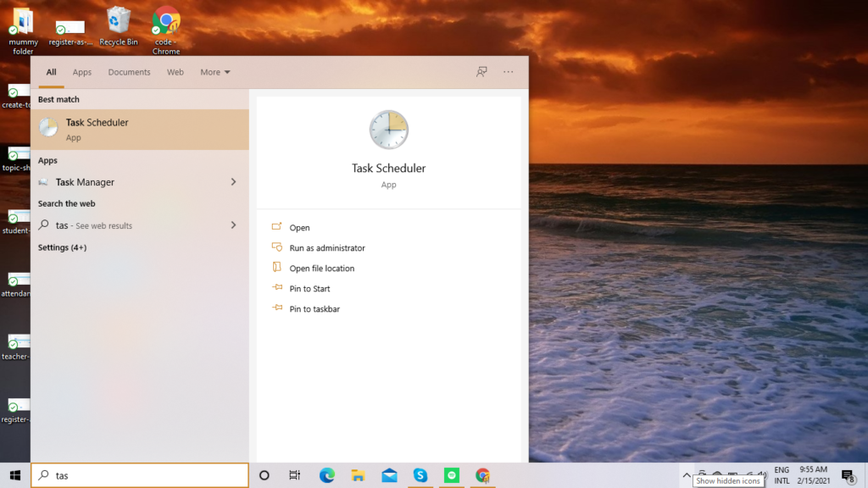Click the Task Scheduler clock icon in best match
Viewport: 868px width, 488px height.
click(x=48, y=128)
